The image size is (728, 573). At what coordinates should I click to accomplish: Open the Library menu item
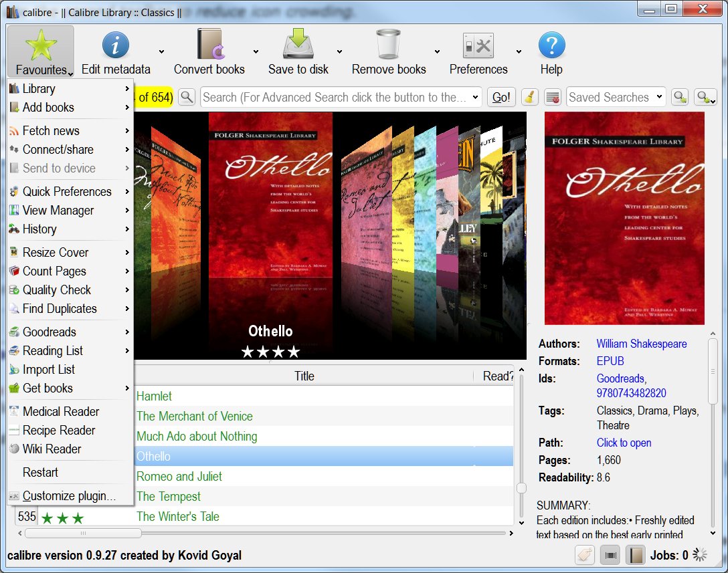click(70, 89)
